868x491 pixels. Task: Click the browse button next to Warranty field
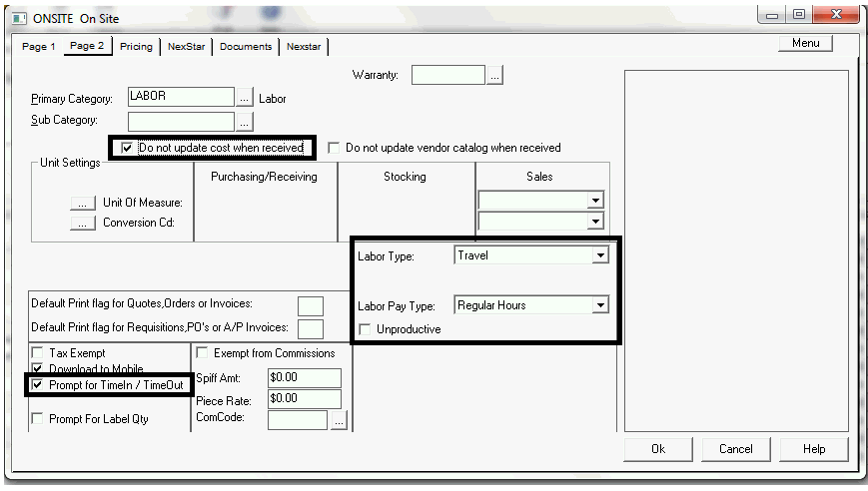495,75
